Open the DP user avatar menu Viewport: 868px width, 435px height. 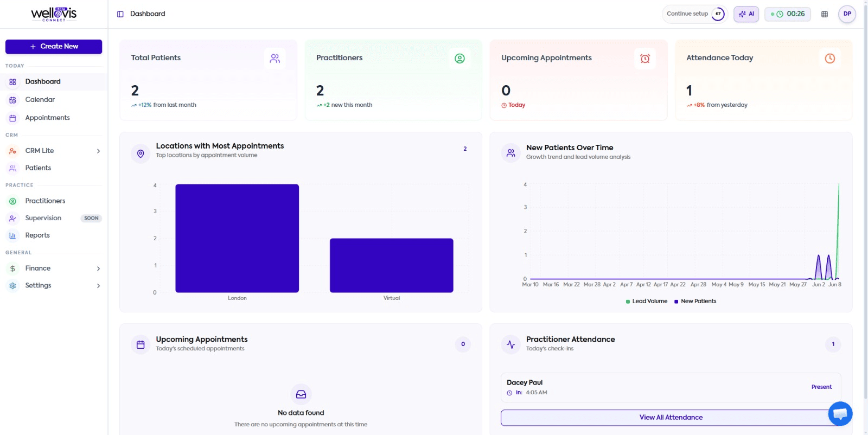click(847, 14)
